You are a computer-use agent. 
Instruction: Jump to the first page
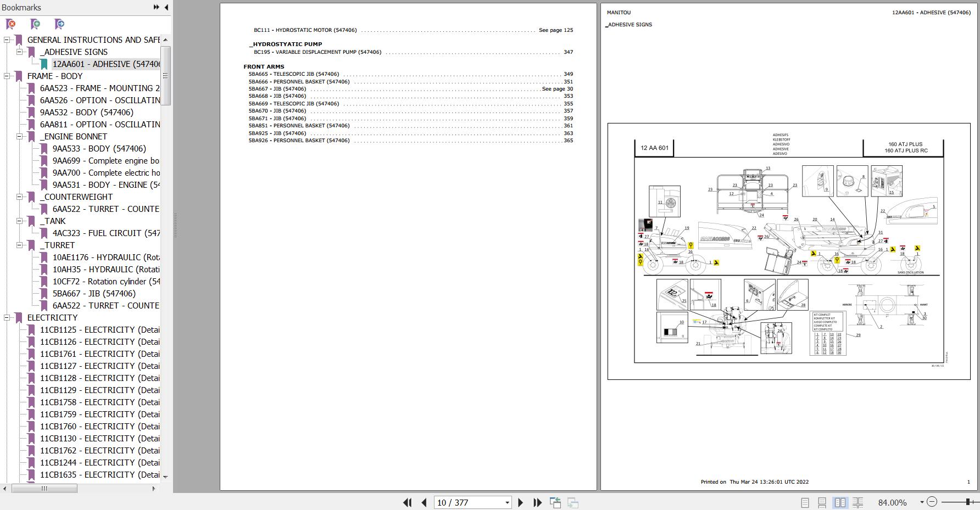click(407, 502)
